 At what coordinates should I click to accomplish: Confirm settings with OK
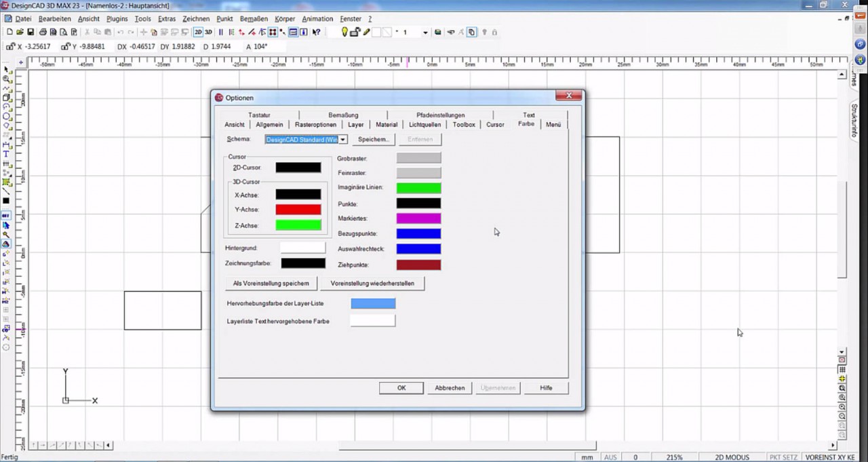click(401, 387)
